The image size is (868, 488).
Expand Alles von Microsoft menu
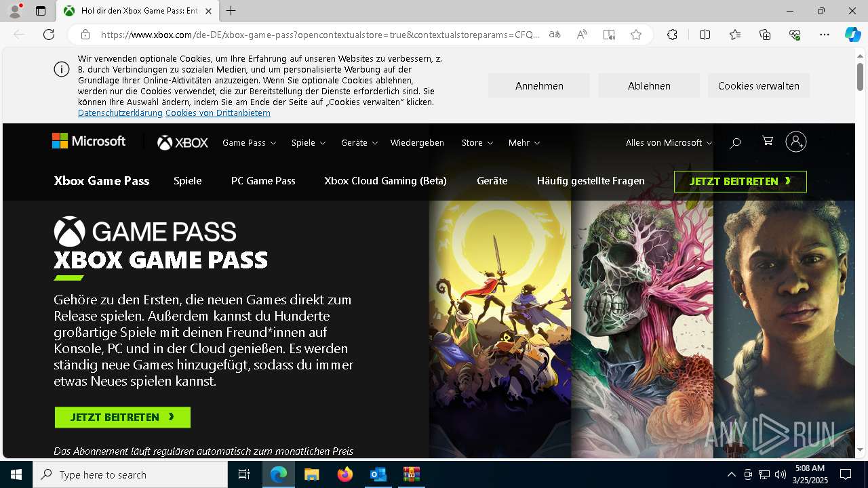(669, 142)
